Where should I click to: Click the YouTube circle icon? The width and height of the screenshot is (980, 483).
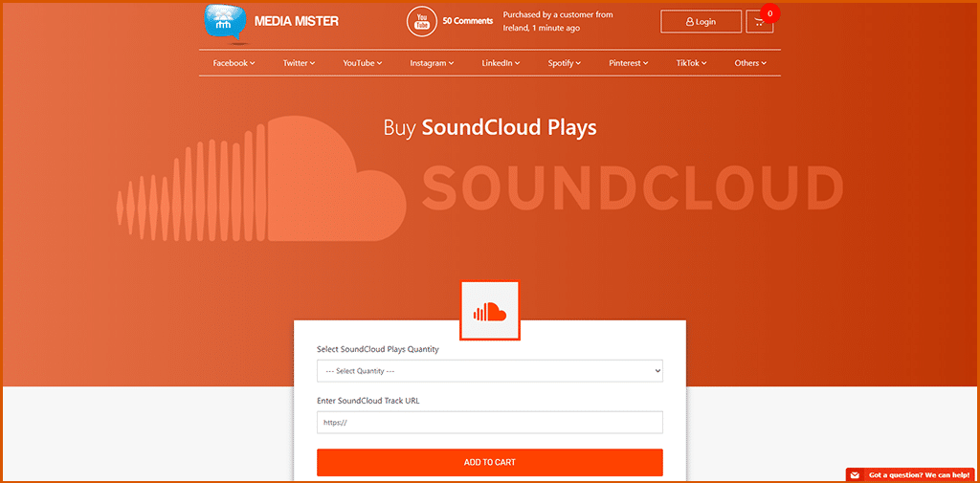pos(422,21)
